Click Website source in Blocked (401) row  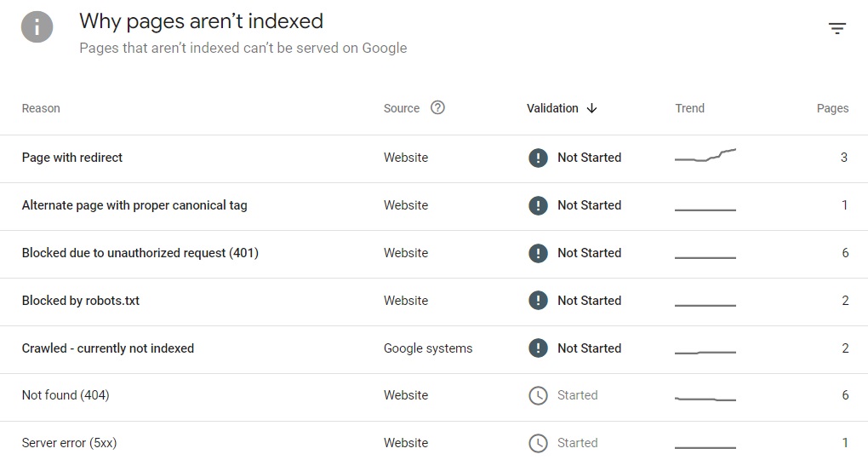tap(406, 253)
